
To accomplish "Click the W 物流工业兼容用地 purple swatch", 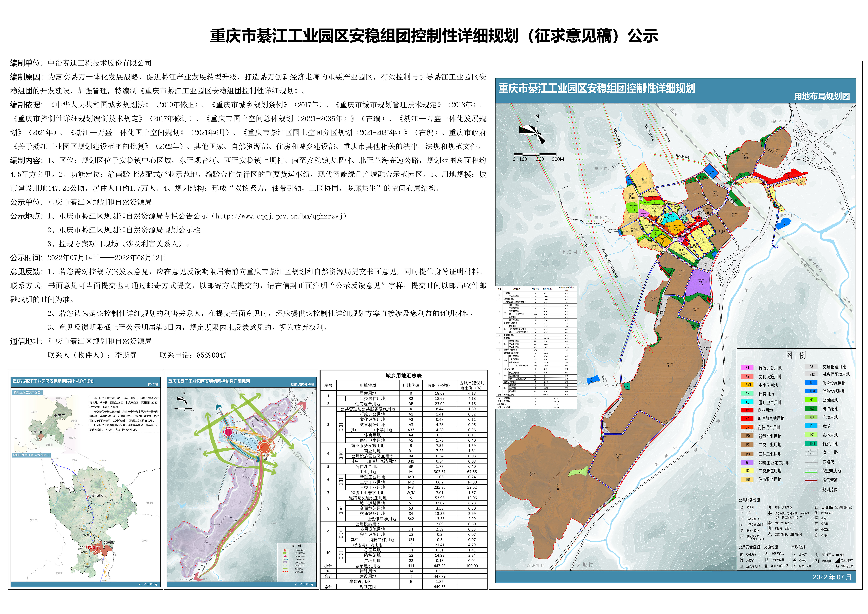I will pos(747,462).
